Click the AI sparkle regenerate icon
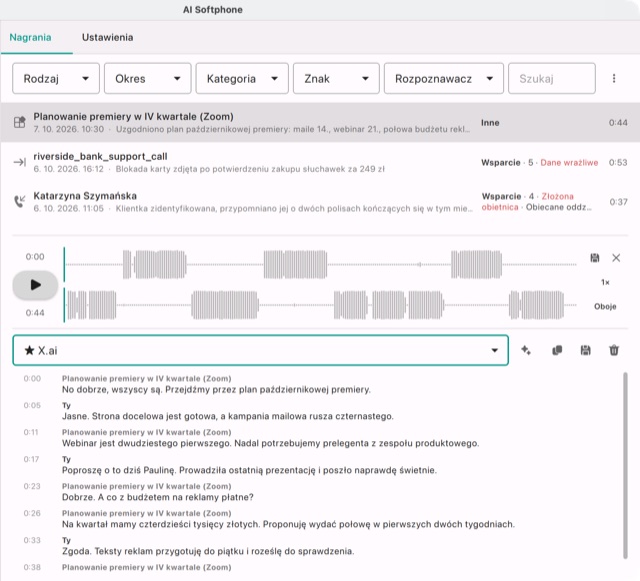 coord(526,350)
